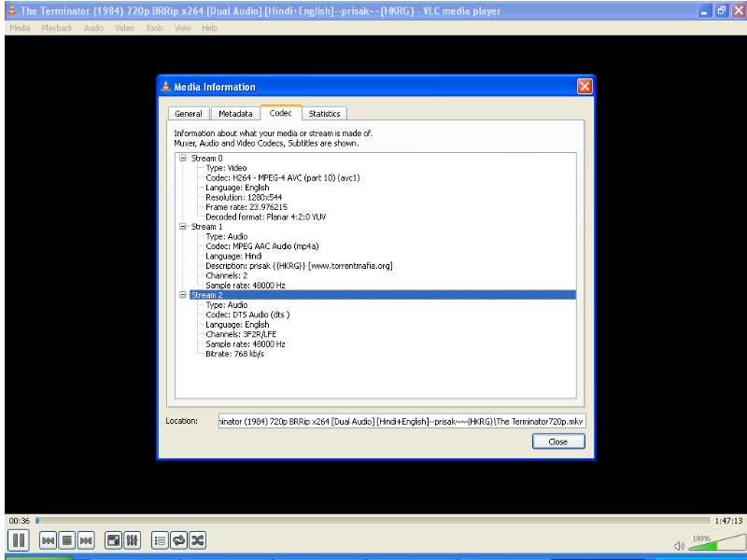The height and width of the screenshot is (560, 747).
Task: Mute audio via speaker icon
Action: click(x=679, y=546)
